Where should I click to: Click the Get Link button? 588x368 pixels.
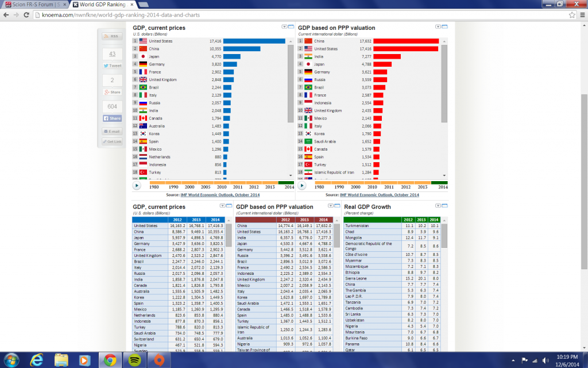(x=112, y=141)
